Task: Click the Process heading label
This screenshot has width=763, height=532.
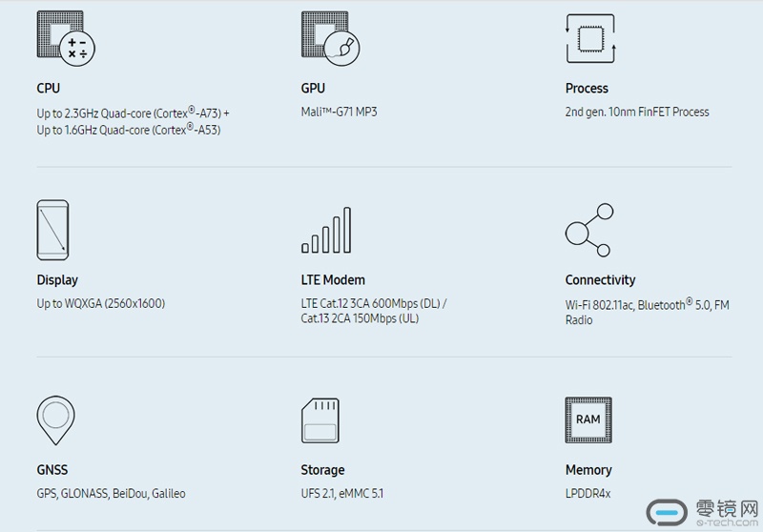Action: 587,89
